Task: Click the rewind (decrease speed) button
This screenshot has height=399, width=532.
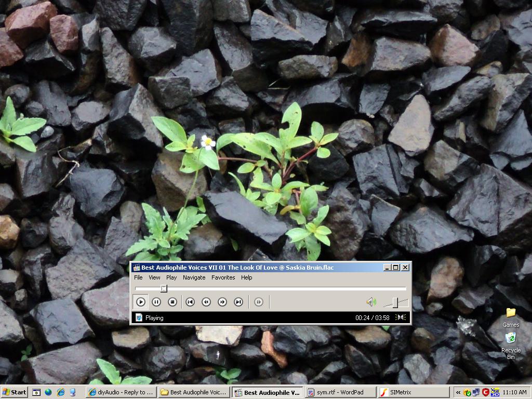Action: [206, 302]
